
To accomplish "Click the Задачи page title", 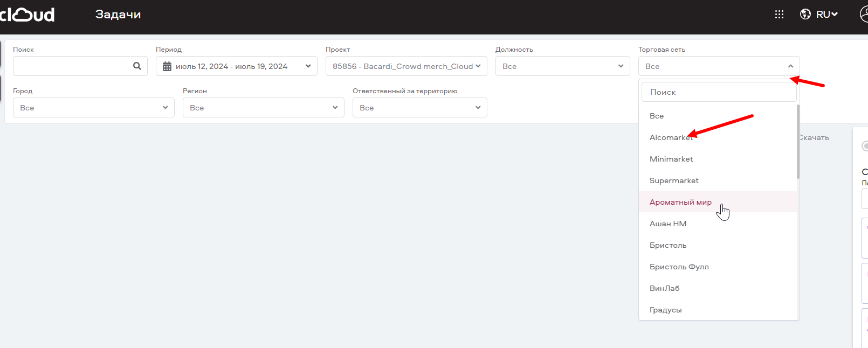I will 118,15.
